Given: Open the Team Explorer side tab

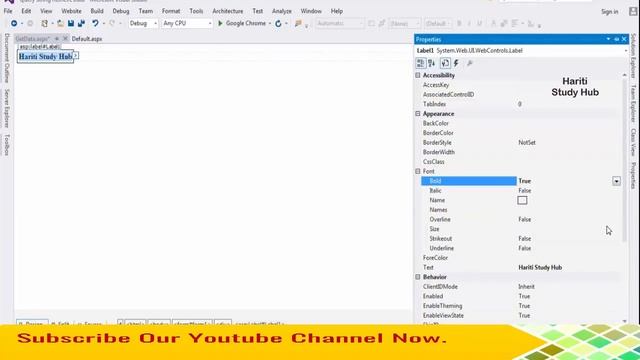Looking at the screenshot, I should coord(633,104).
